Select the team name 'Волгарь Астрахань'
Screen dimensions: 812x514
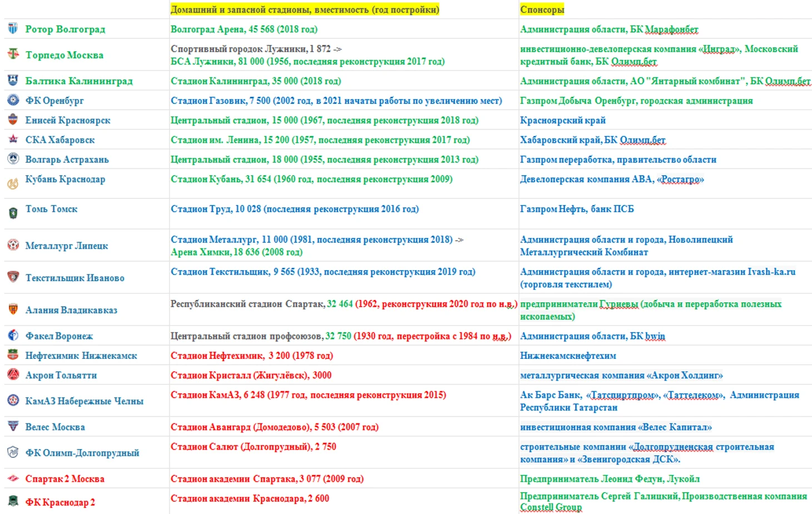[67, 159]
